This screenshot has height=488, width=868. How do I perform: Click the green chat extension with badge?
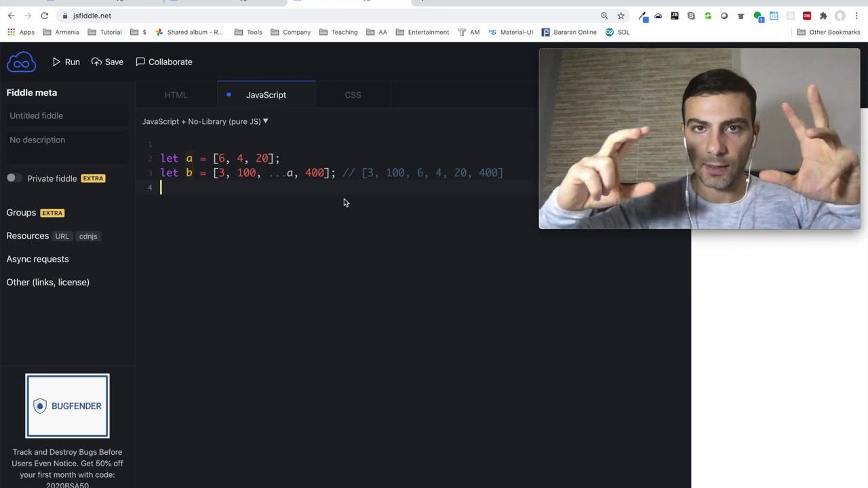pos(758,16)
